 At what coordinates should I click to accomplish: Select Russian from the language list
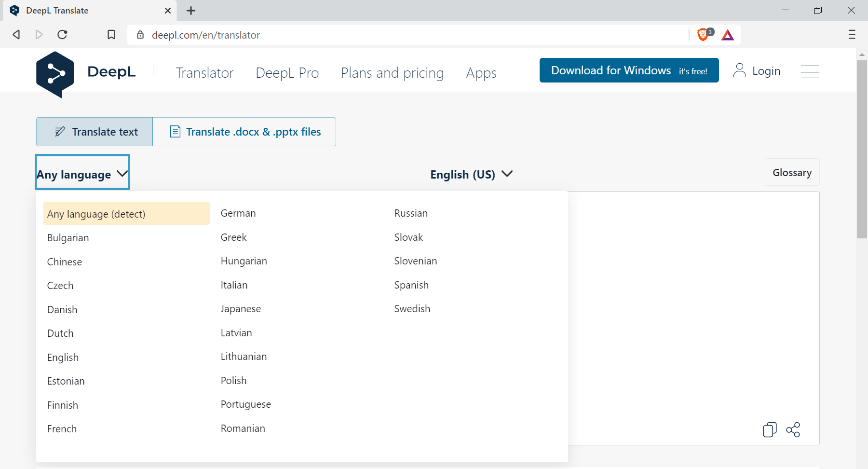point(411,213)
